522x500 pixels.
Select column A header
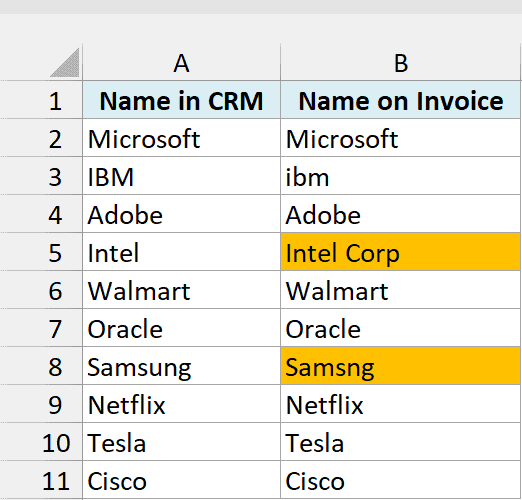click(x=181, y=63)
